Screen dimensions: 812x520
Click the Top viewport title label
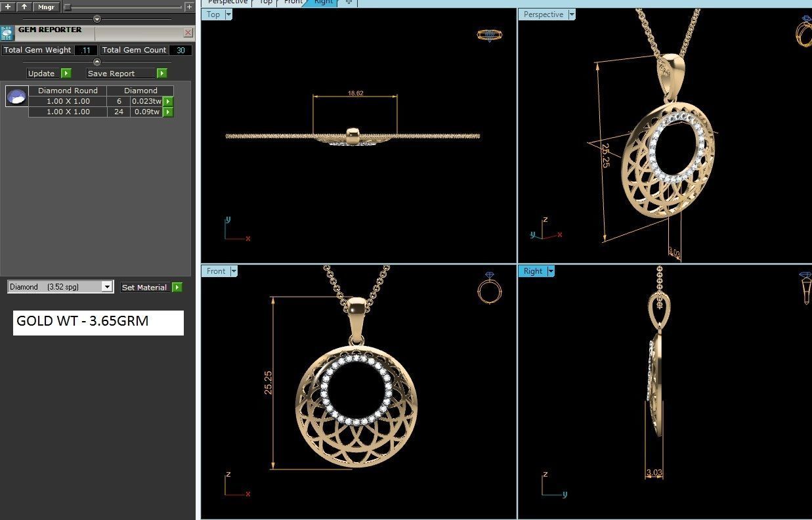(213, 14)
